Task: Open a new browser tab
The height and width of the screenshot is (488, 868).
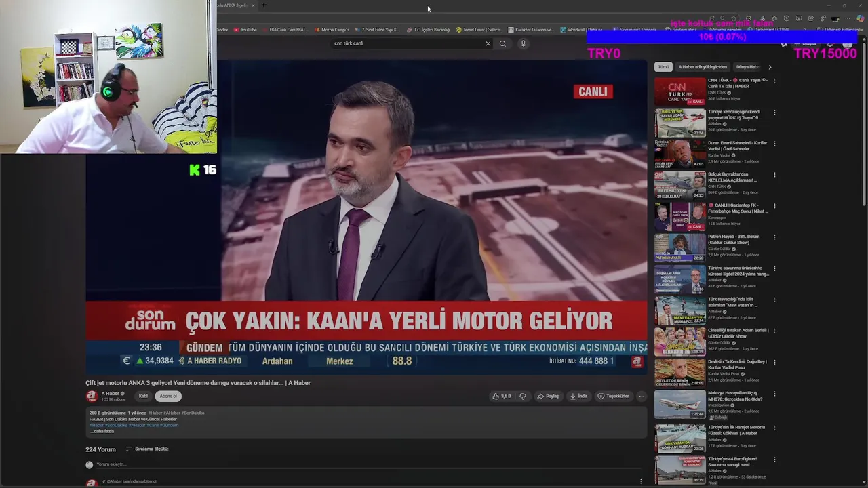Action: click(264, 5)
